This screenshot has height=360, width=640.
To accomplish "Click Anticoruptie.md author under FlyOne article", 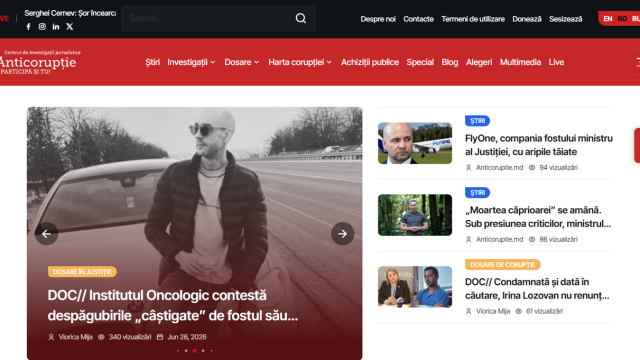I will [x=500, y=168].
